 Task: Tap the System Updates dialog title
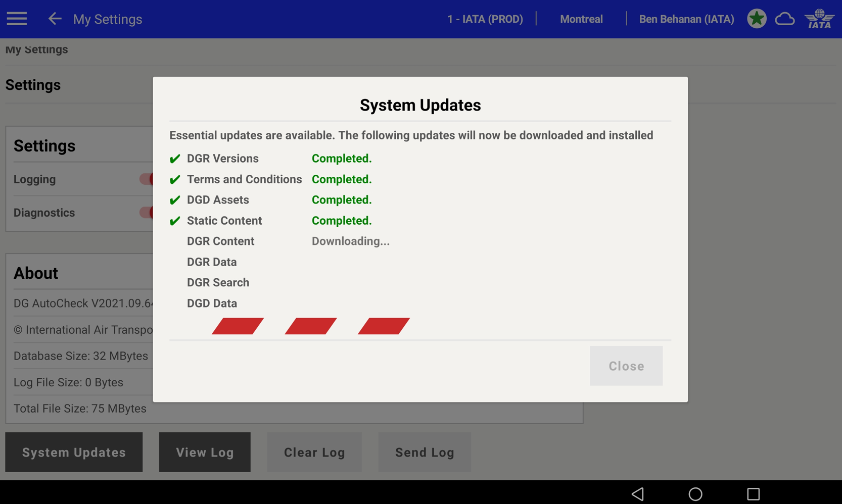click(x=420, y=105)
